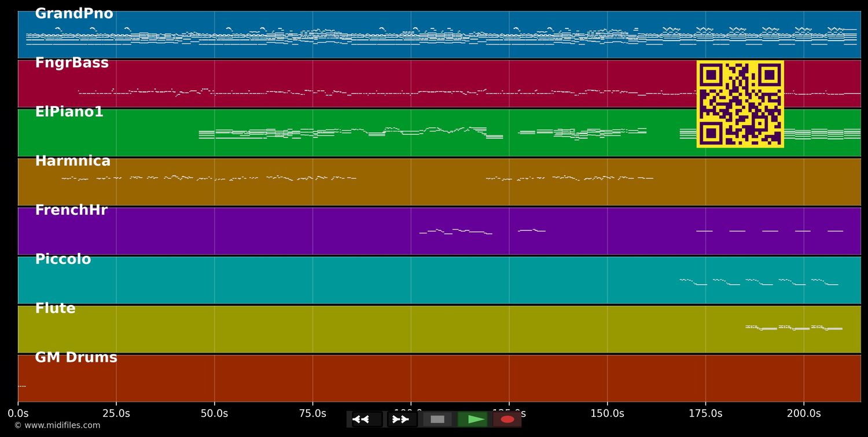Click the 0.0s time axis label
Image resolution: width=868 pixels, height=437 pixels.
18,413
